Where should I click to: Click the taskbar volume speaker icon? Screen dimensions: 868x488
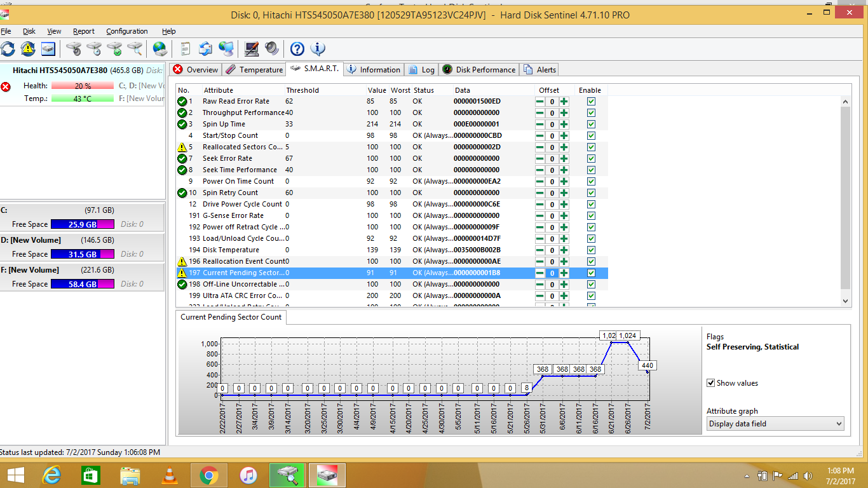point(808,475)
